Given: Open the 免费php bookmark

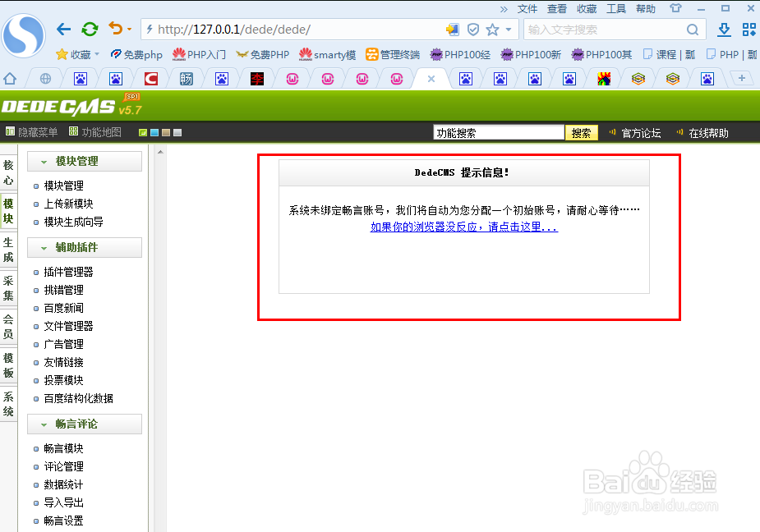Looking at the screenshot, I should coord(136,55).
